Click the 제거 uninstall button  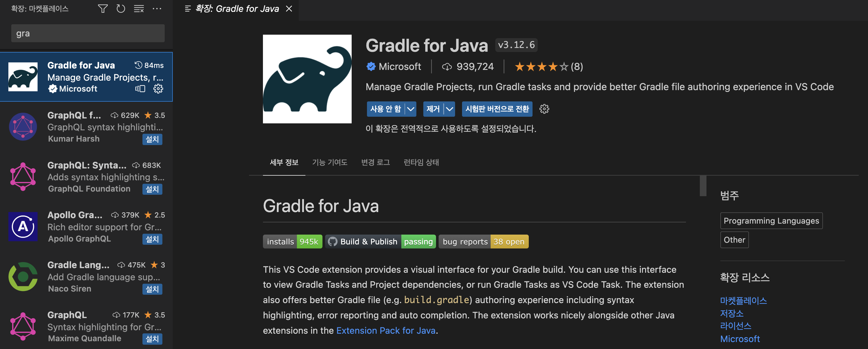click(433, 109)
